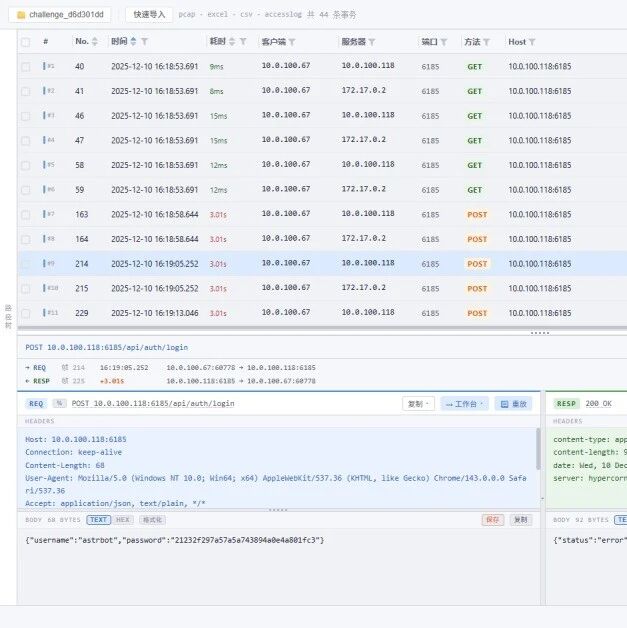This screenshot has height=628, width=627.
Task: Open the 时间 column filter
Action: click(145, 41)
